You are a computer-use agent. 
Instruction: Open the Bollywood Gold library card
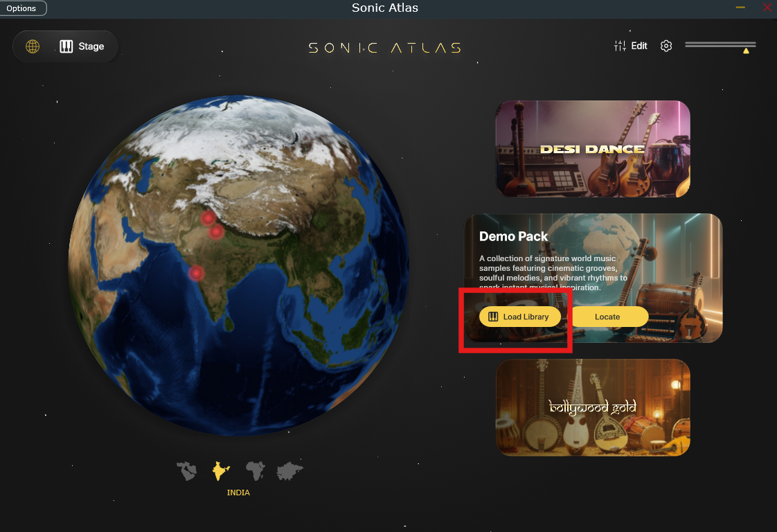[x=593, y=407]
